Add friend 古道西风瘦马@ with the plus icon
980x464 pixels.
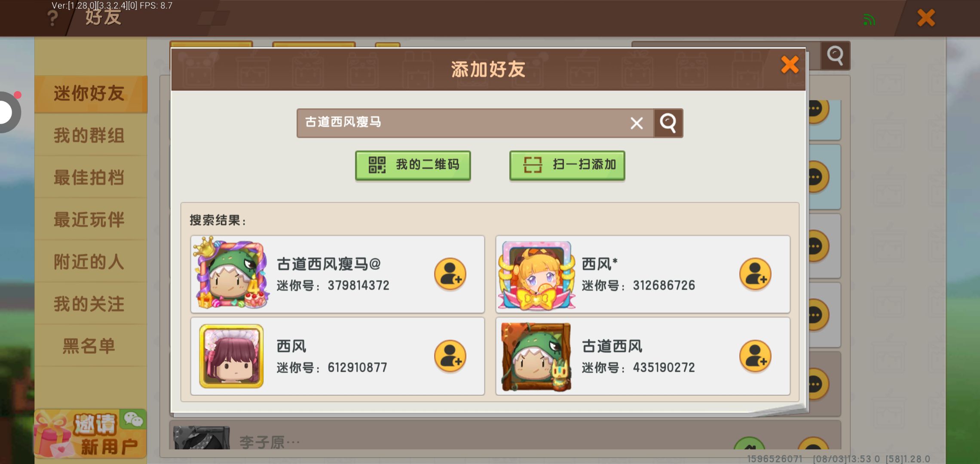[x=450, y=274]
